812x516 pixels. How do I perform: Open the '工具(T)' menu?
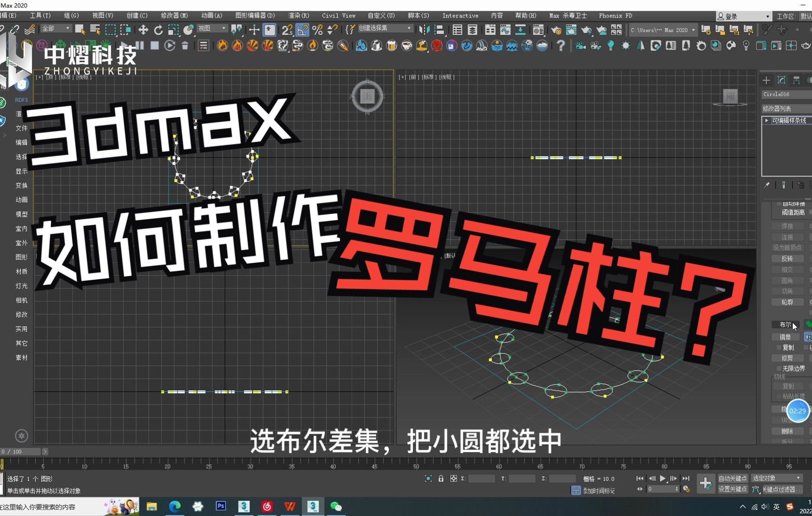pos(40,16)
